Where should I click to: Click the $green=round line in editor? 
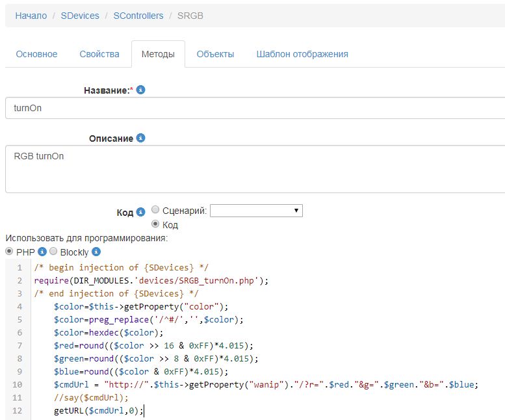click(156, 358)
